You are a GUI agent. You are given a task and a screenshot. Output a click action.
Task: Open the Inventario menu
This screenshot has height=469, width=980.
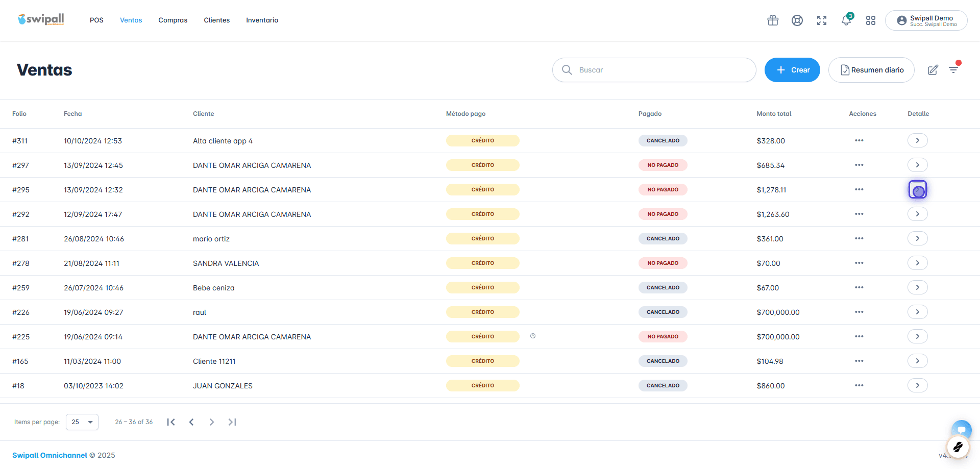pos(262,20)
